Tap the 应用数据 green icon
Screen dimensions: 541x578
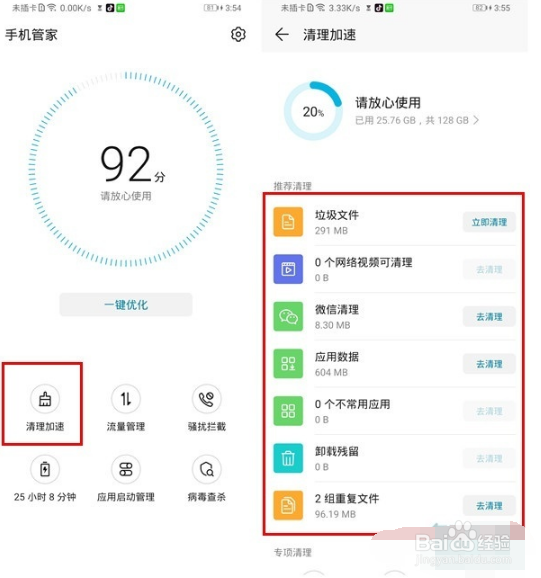pyautogui.click(x=288, y=363)
